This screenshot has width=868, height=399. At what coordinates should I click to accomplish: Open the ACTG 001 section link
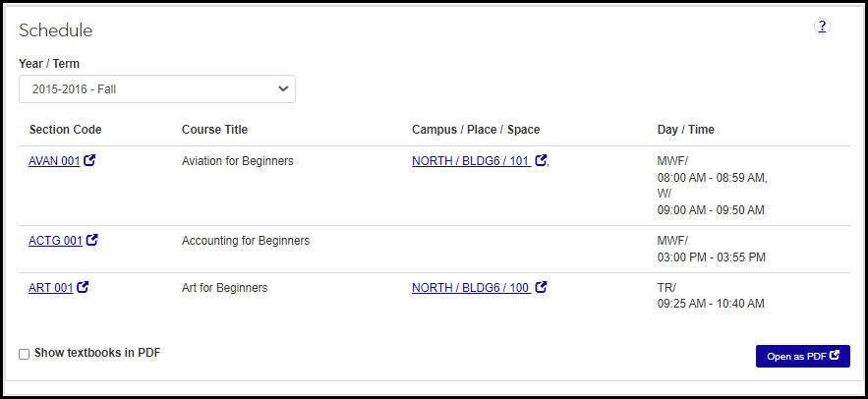tap(55, 241)
